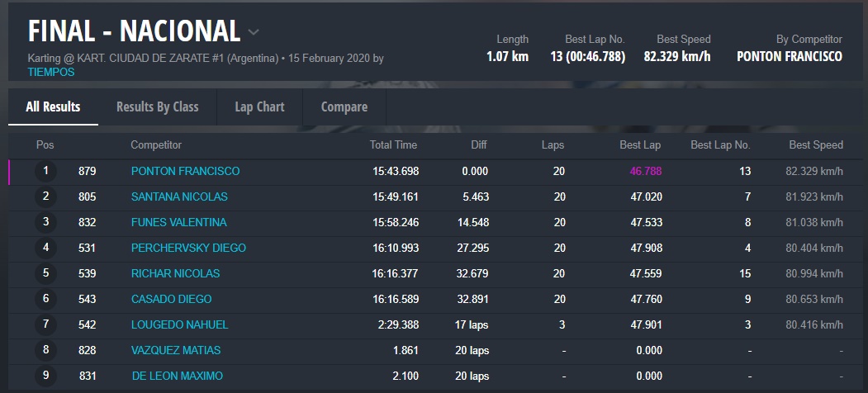868x393 pixels.
Task: Open the Lap Chart tab
Action: 259,107
